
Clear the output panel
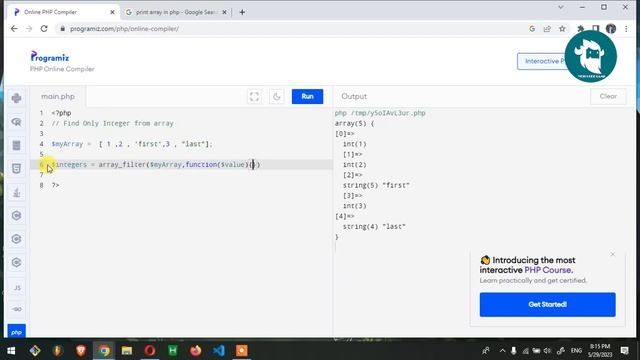point(608,96)
